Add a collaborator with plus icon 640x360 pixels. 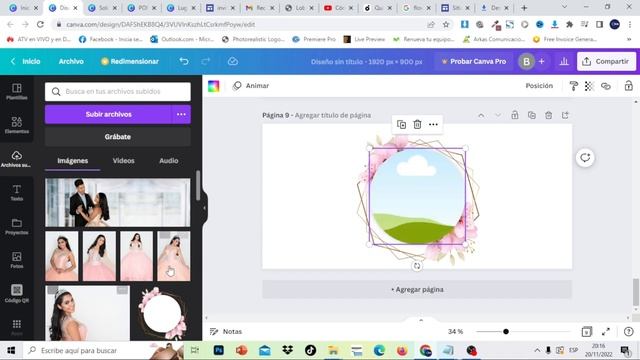pyautogui.click(x=542, y=61)
